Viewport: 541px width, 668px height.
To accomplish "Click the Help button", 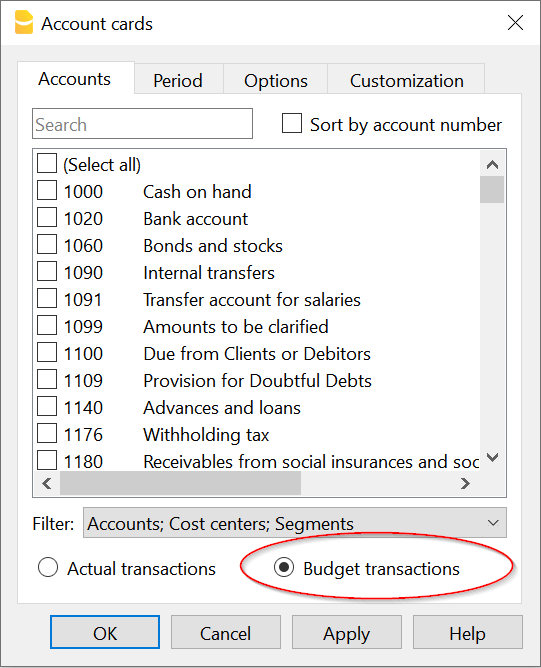I will click(467, 632).
